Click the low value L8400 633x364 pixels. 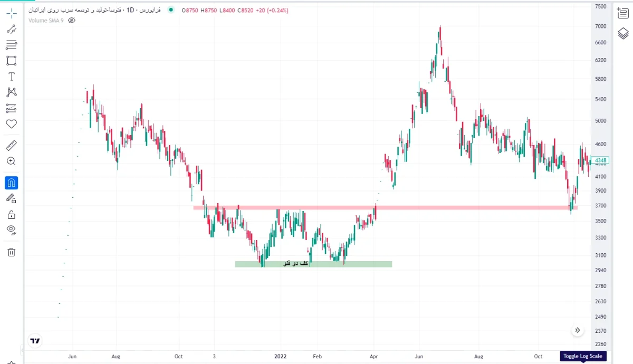coord(227,10)
